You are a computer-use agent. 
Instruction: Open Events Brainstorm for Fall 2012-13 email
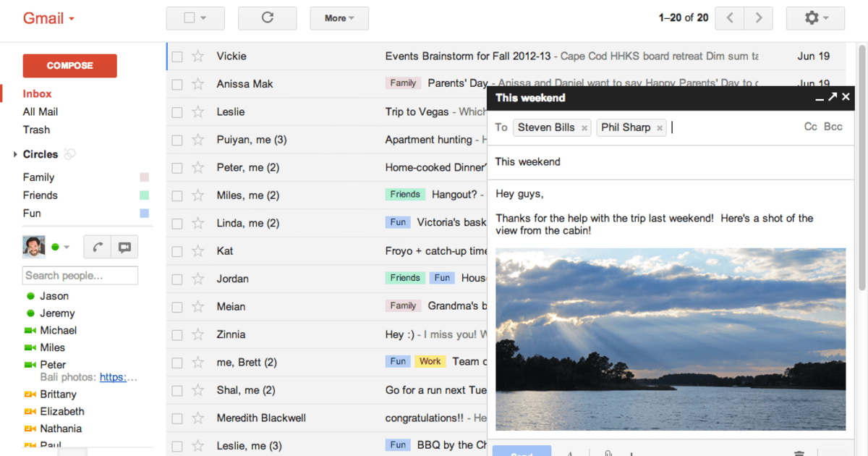468,56
